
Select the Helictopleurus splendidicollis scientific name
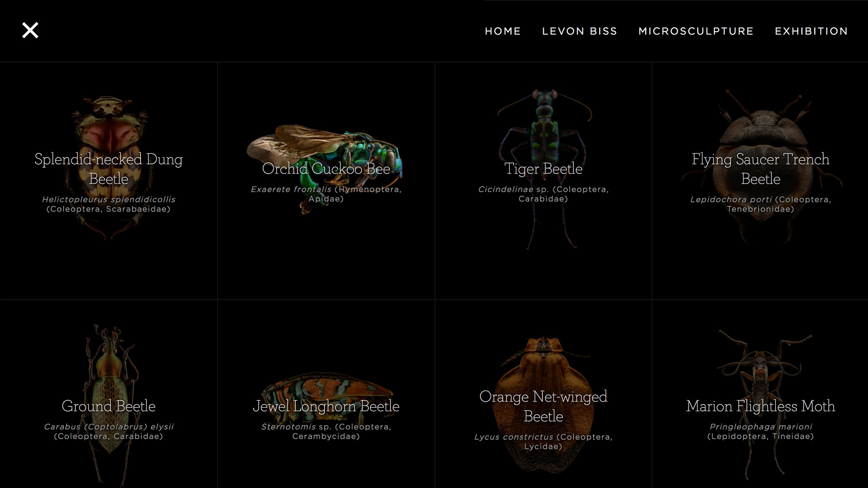(109, 200)
